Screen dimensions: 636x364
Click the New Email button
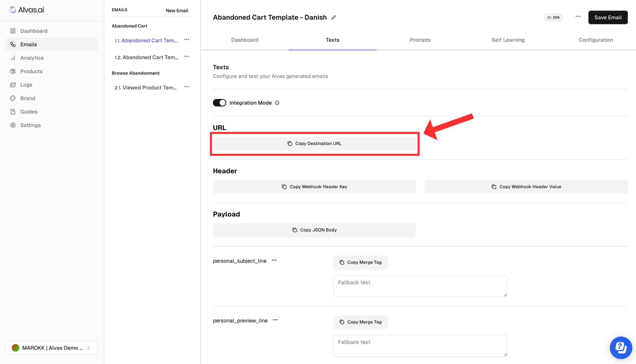pos(177,10)
